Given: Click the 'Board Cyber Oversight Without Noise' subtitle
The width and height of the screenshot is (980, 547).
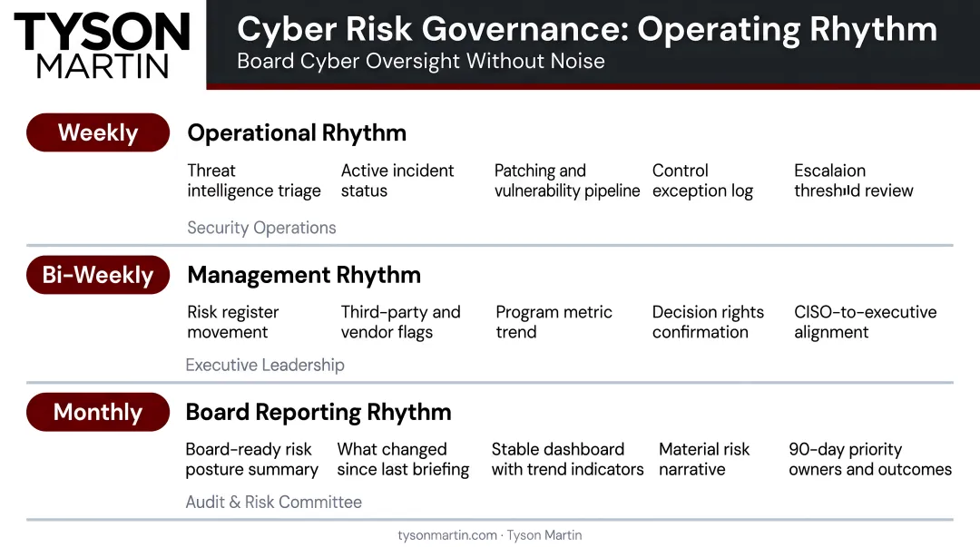Looking at the screenshot, I should pos(421,62).
